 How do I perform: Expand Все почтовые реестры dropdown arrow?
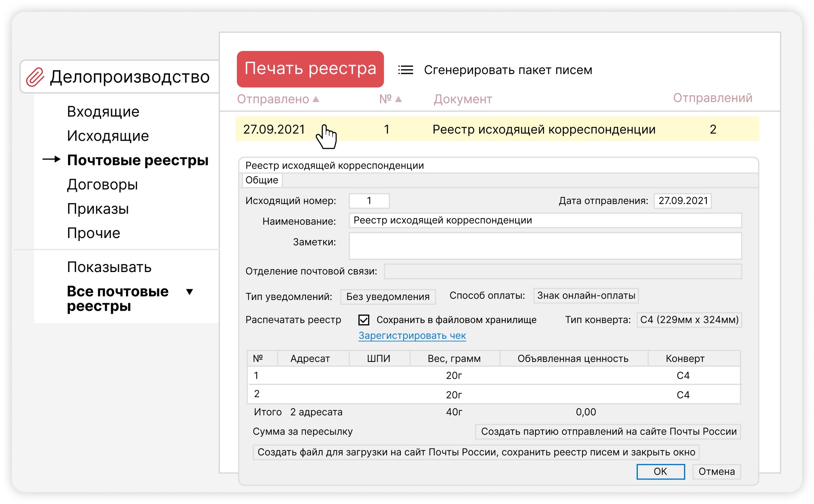pyautogui.click(x=190, y=292)
